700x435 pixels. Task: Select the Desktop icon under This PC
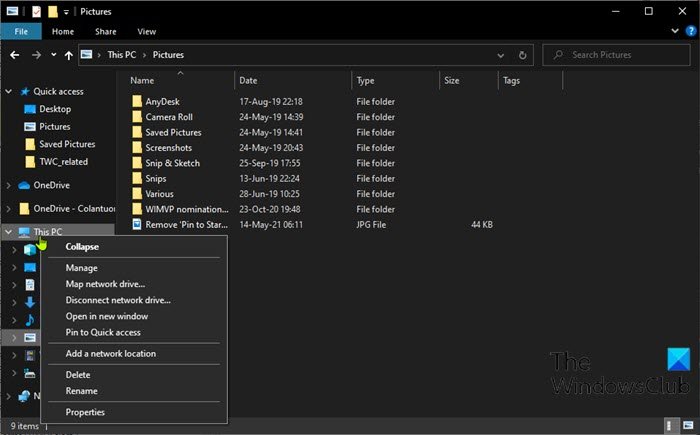[x=30, y=268]
